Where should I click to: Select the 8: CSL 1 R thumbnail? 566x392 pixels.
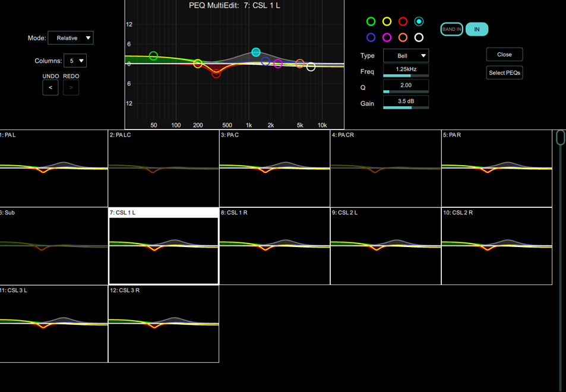[x=275, y=246]
